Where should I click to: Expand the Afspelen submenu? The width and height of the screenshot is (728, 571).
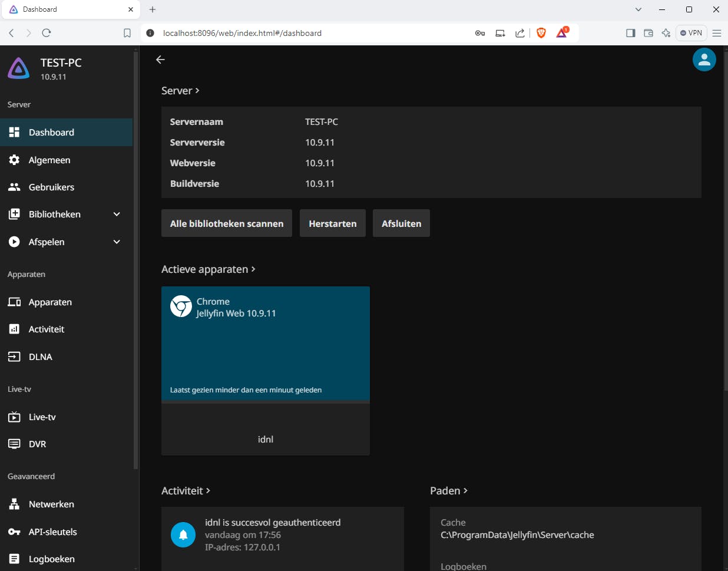pos(117,242)
